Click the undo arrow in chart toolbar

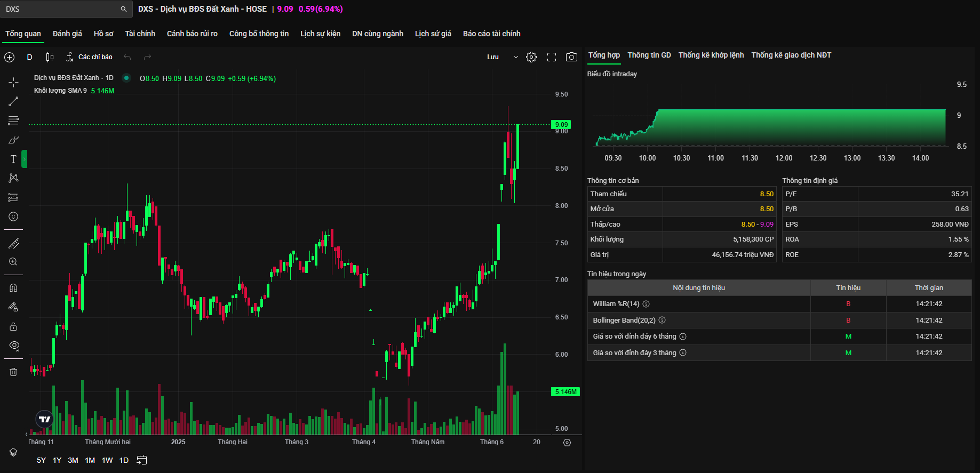(127, 57)
